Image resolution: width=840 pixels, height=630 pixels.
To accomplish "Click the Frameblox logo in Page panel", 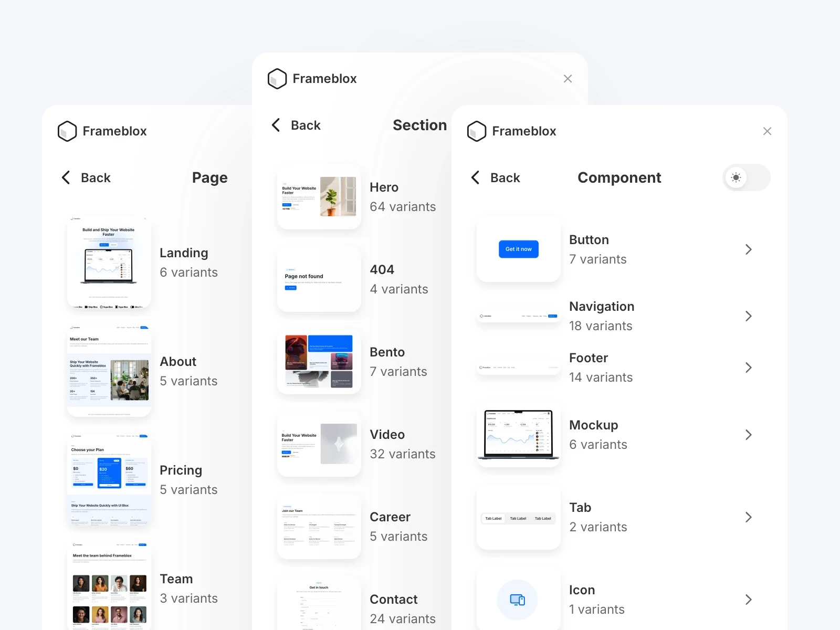I will (x=67, y=131).
